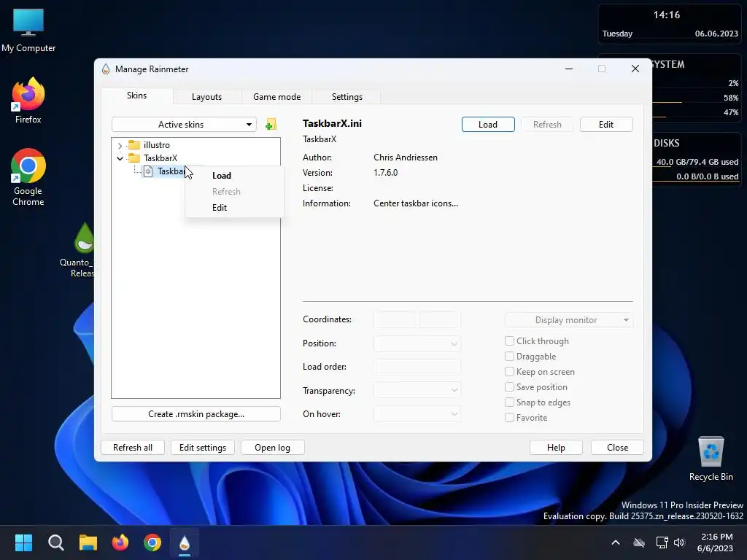
Task: Collapse the TaskbarX tree node
Action: pyautogui.click(x=120, y=158)
